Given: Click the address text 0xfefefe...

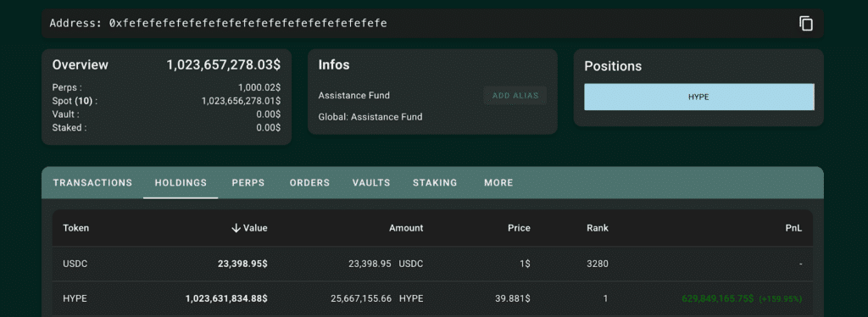Looking at the screenshot, I should tap(248, 23).
